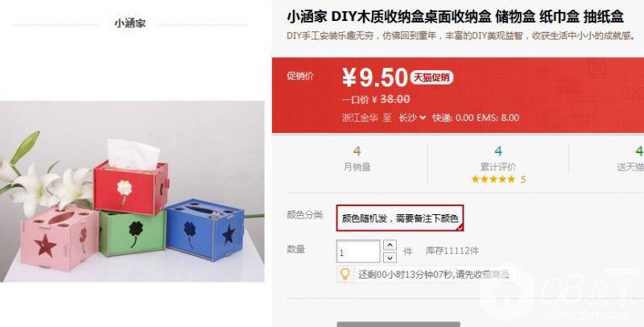Click the red selected-checkmark corner on color option

tap(460, 228)
